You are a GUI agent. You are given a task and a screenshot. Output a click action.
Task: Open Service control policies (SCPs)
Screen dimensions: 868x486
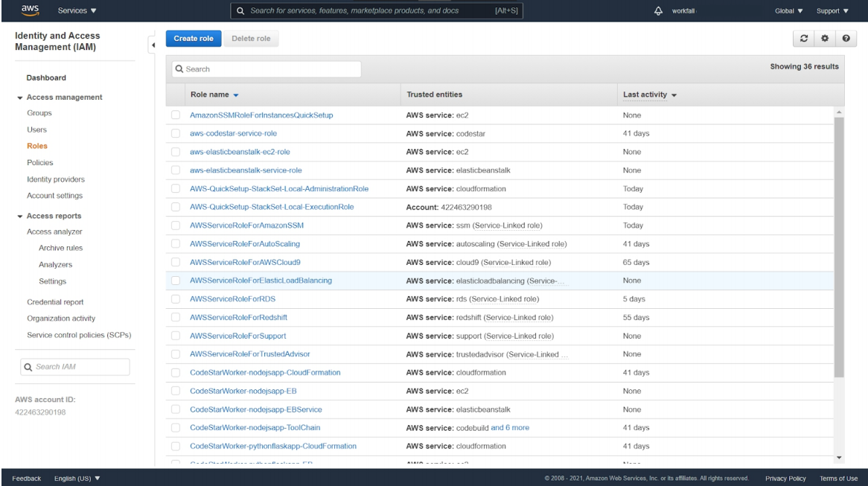pos(79,335)
